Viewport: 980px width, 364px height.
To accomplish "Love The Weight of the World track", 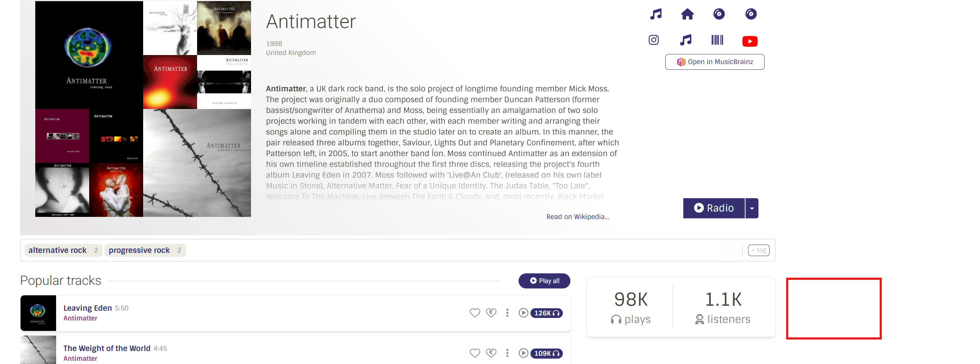I will [x=474, y=353].
